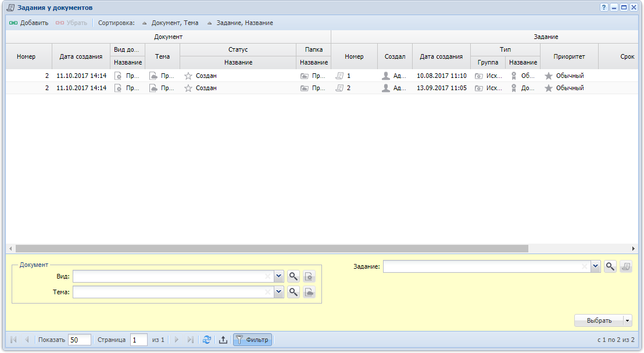Open the Тема dropdown arrow

(279, 292)
